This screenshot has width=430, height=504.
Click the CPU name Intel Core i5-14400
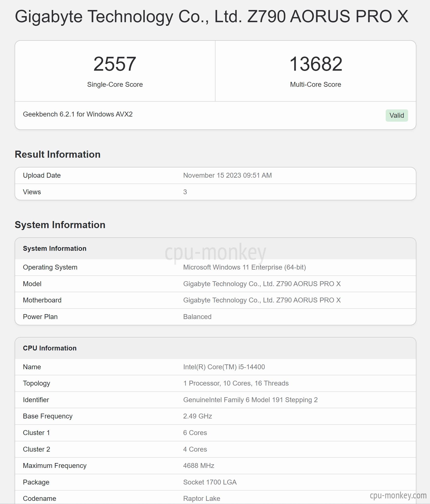(x=224, y=367)
